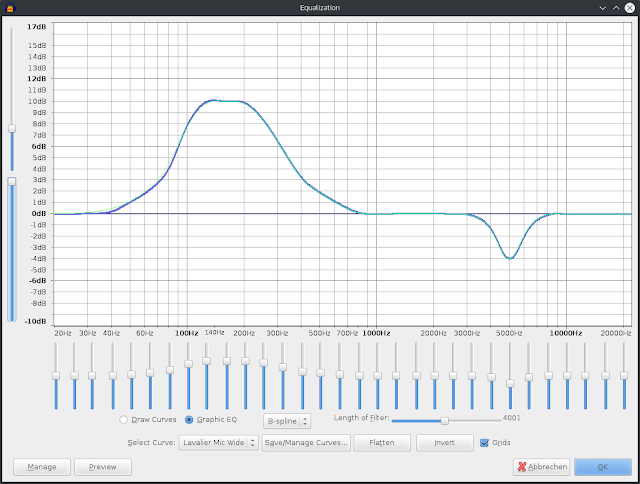Click the Preview button
This screenshot has height=484, width=640.
tap(103, 467)
